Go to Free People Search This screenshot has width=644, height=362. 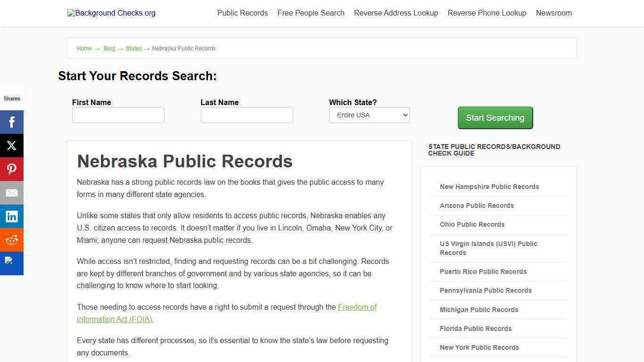(311, 13)
